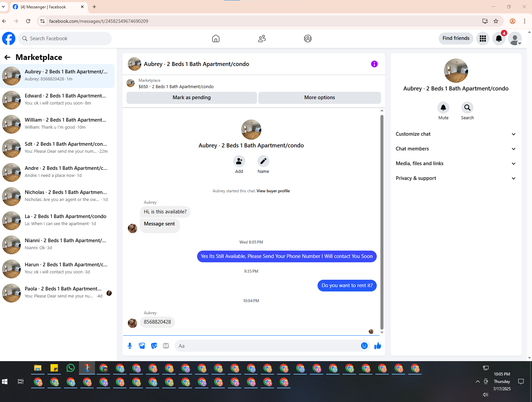
Task: Open the Groups icon in top navigation
Action: [308, 39]
